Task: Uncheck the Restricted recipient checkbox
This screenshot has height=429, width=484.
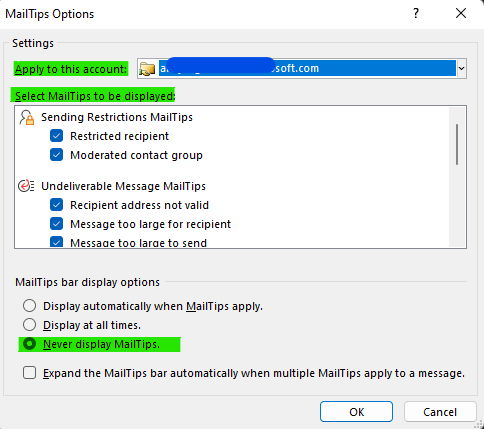Action: click(56, 136)
